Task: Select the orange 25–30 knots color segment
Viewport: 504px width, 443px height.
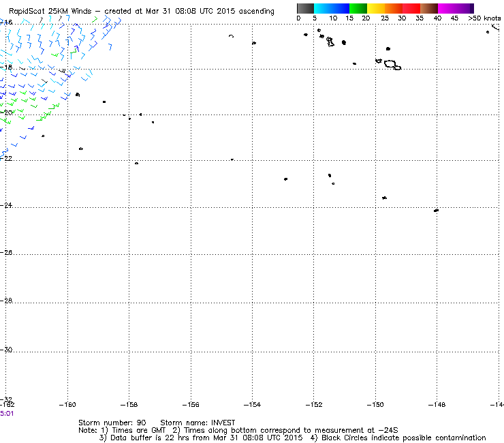Action: tap(394, 8)
